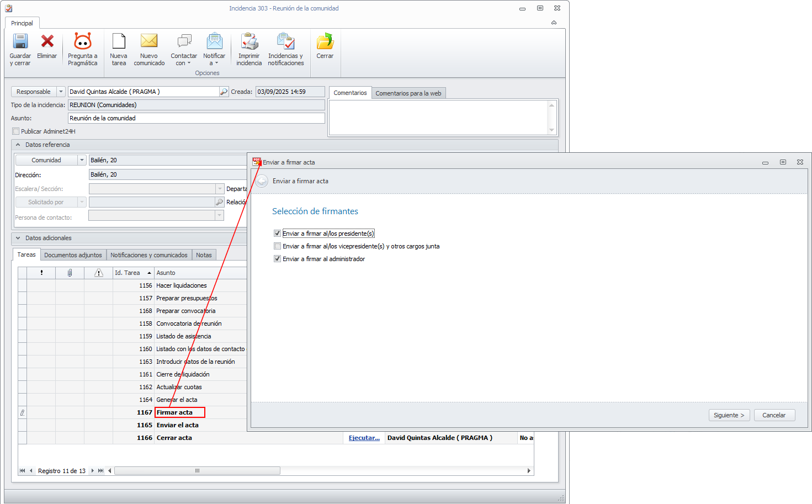Select the Preparar convocatoria task row
The image size is (812, 504).
(132, 311)
